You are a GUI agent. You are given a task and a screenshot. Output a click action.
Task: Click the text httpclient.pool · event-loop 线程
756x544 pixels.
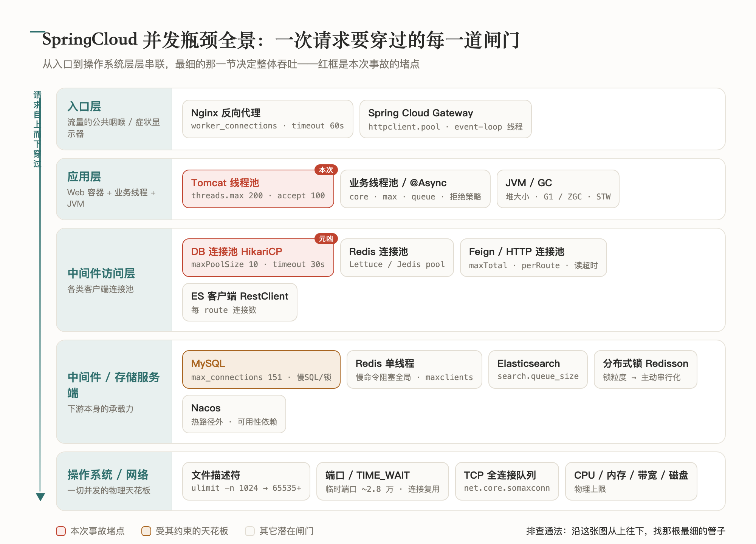(x=445, y=127)
